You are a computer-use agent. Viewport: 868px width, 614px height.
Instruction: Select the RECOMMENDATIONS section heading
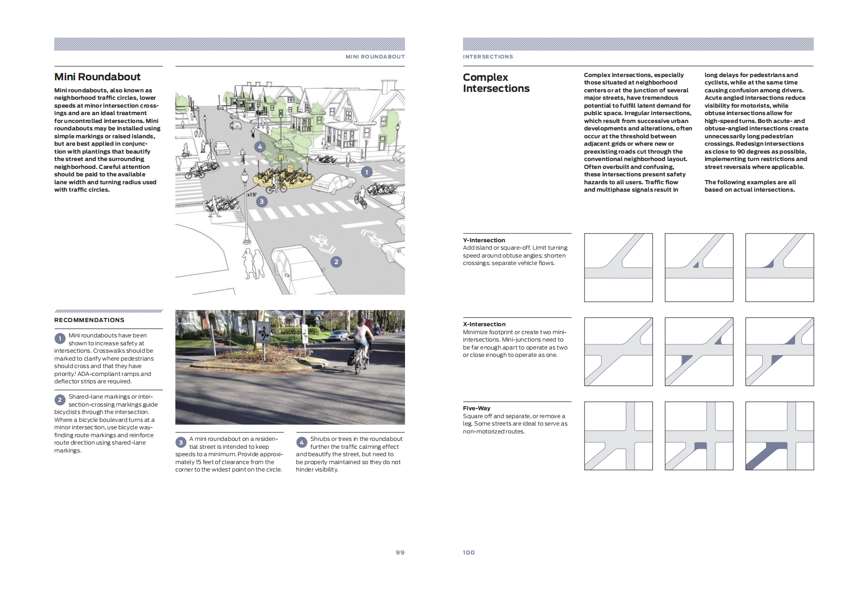(x=89, y=320)
